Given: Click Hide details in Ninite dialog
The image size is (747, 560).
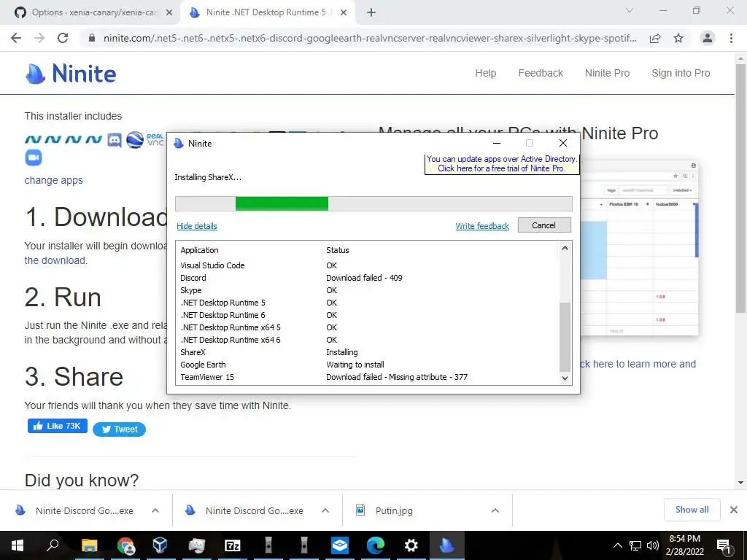Looking at the screenshot, I should [197, 226].
